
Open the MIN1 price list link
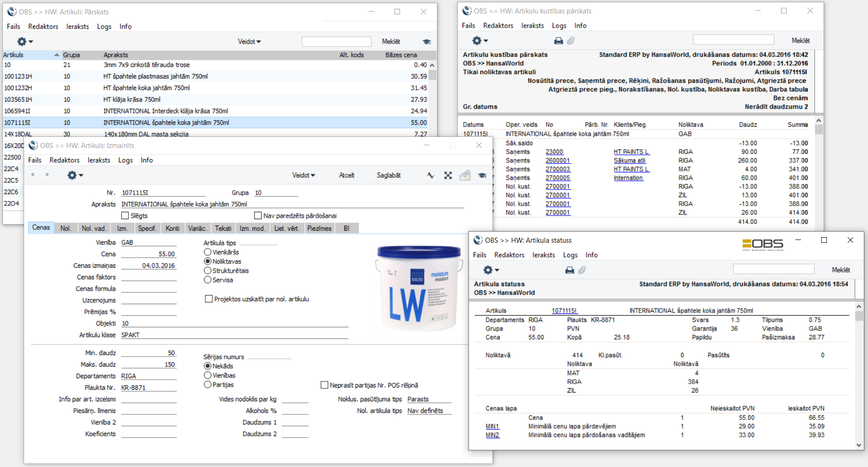pyautogui.click(x=492, y=426)
